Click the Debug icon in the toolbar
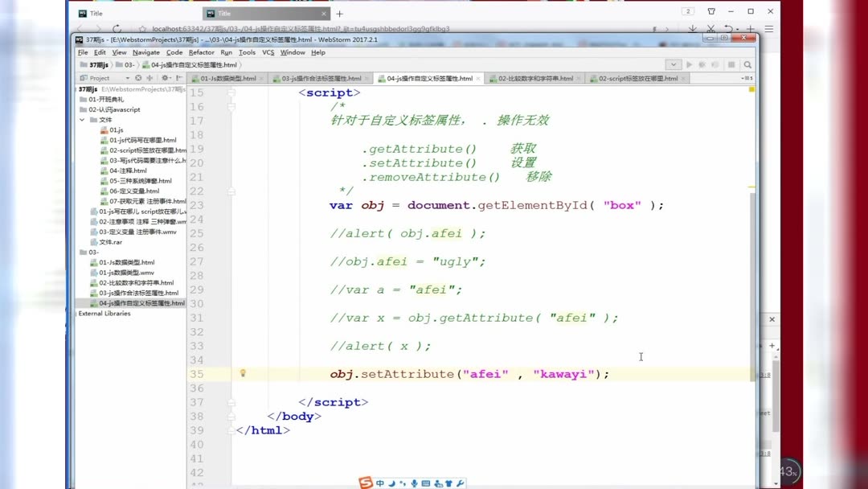This screenshot has width=868, height=489. [x=702, y=64]
